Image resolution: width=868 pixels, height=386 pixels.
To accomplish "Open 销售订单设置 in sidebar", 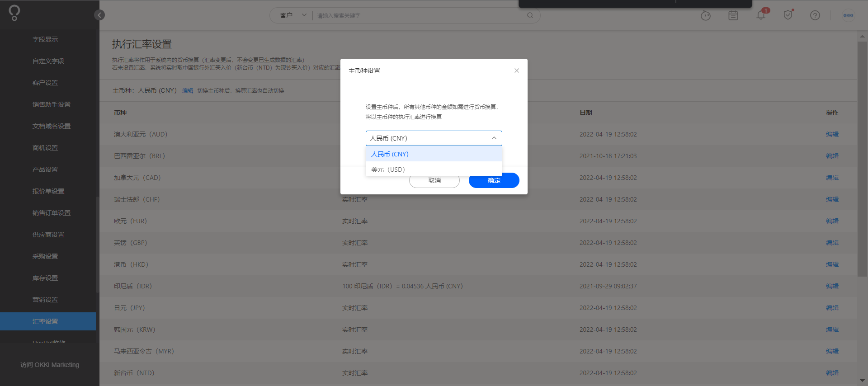I will tap(52, 213).
